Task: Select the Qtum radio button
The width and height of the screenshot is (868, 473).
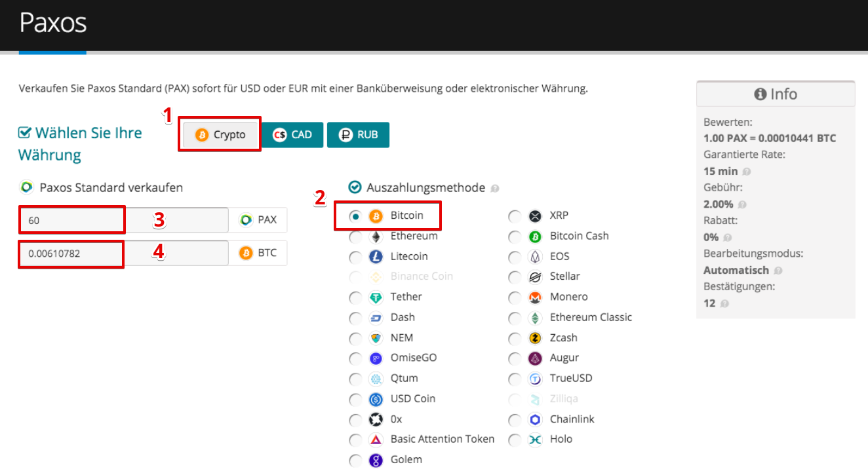Action: pyautogui.click(x=355, y=379)
